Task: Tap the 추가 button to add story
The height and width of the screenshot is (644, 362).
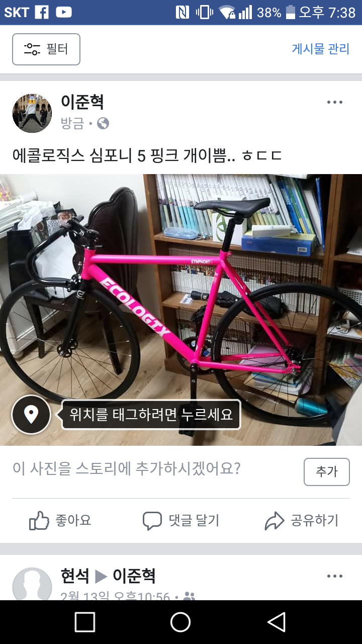Action: pos(327,472)
